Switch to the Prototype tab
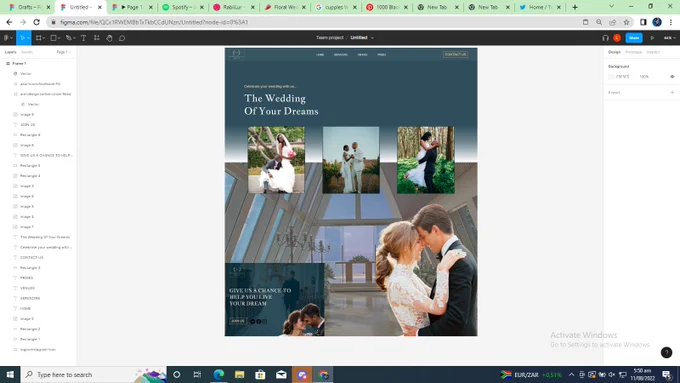This screenshot has height=383, width=680. click(633, 52)
